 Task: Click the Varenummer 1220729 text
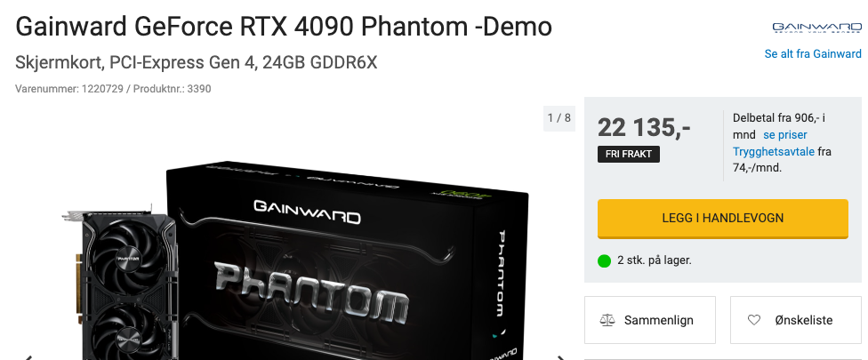[x=69, y=89]
